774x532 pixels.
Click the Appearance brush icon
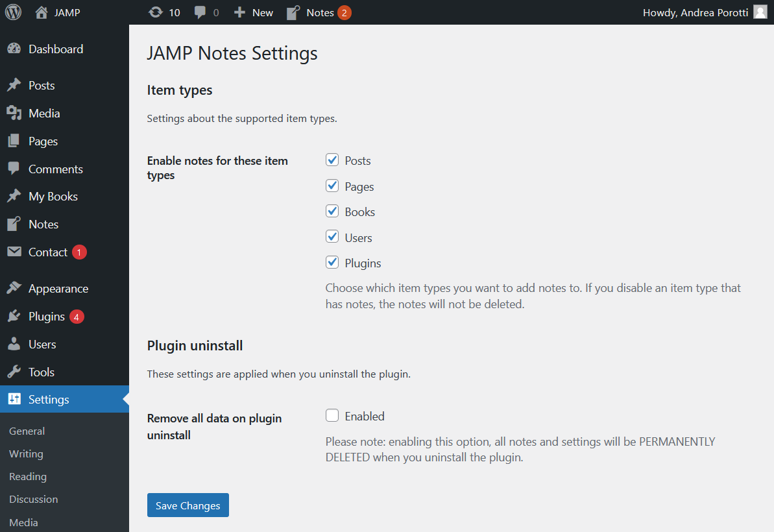pyautogui.click(x=14, y=288)
